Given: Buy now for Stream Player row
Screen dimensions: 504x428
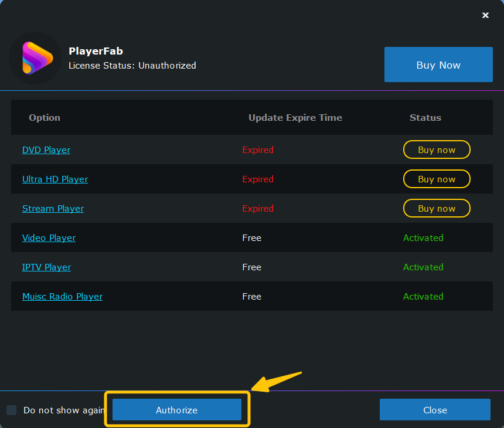Looking at the screenshot, I should click(437, 208).
